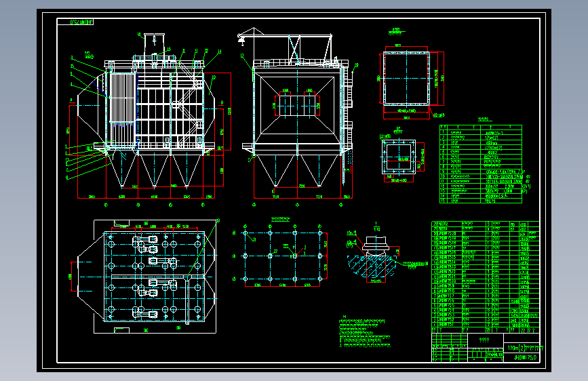Click the technical notes text block

pos(364,333)
